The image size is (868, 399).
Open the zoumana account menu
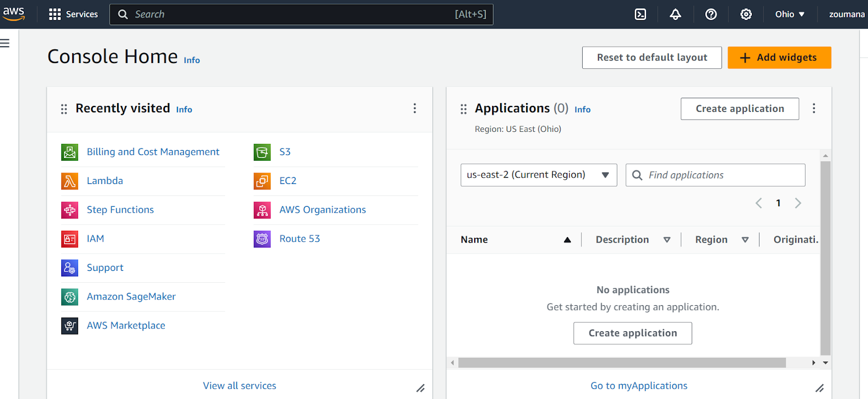point(847,14)
